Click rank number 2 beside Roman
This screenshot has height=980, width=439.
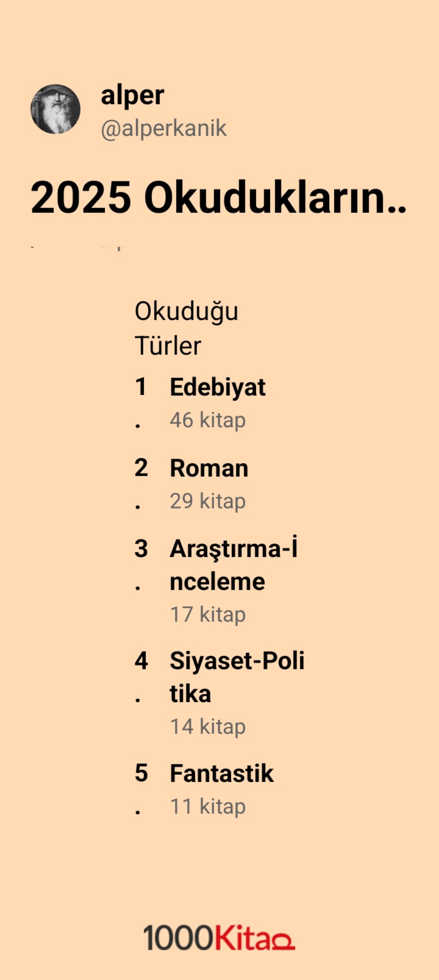pos(141,468)
